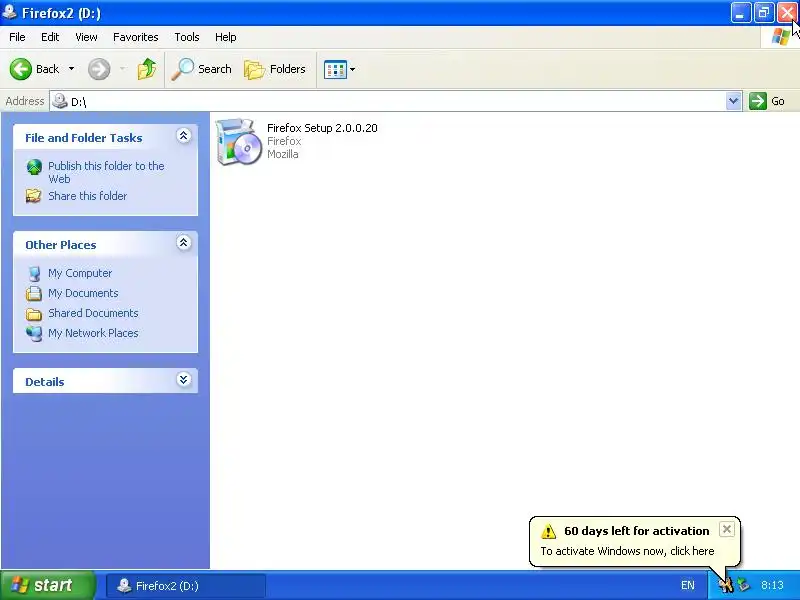This screenshot has height=600, width=800.
Task: Click Publish this folder to the Web
Action: coord(106,172)
